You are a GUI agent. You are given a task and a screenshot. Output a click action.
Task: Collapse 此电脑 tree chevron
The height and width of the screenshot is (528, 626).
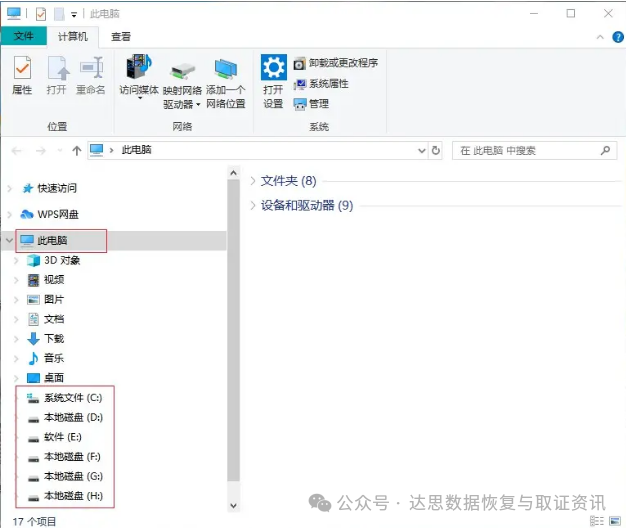[x=10, y=240]
